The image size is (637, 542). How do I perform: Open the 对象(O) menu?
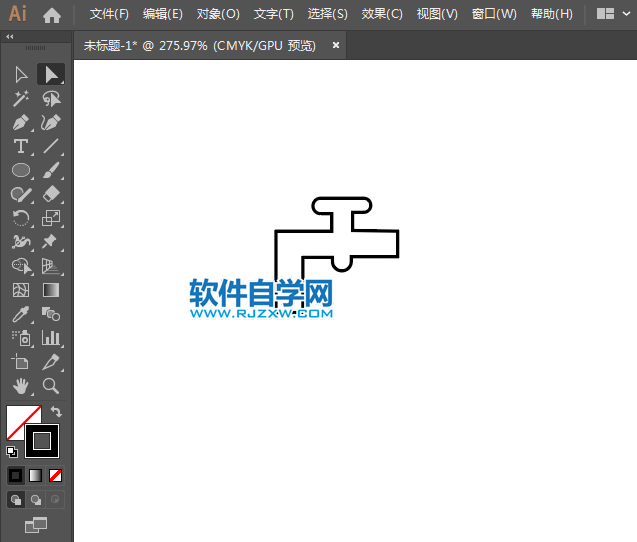click(x=218, y=14)
